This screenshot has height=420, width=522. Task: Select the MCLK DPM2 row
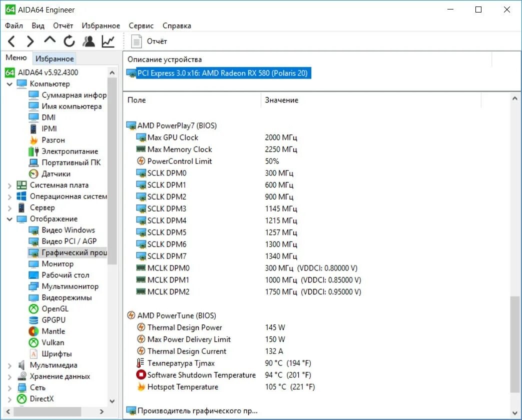tap(248, 291)
